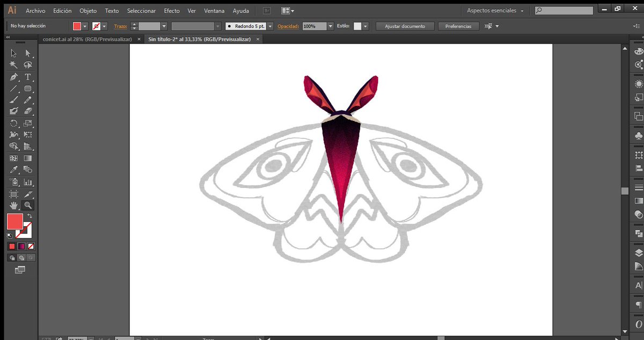644x340 pixels.
Task: Select the Direct Selection (white arrow) tool
Action: click(28, 53)
